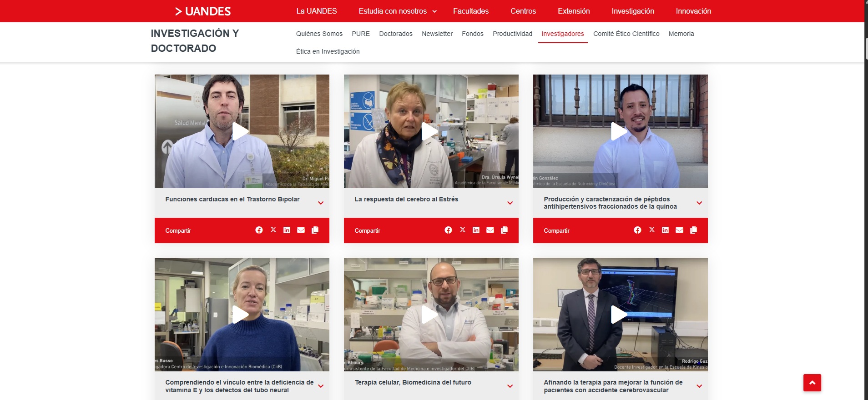Open Estudia con nosotros dropdown menu

[398, 11]
